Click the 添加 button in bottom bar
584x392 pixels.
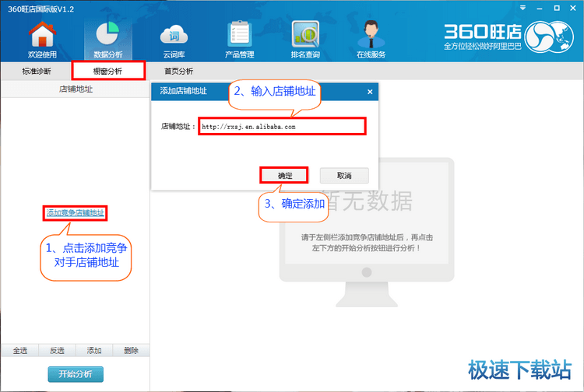[x=94, y=350]
